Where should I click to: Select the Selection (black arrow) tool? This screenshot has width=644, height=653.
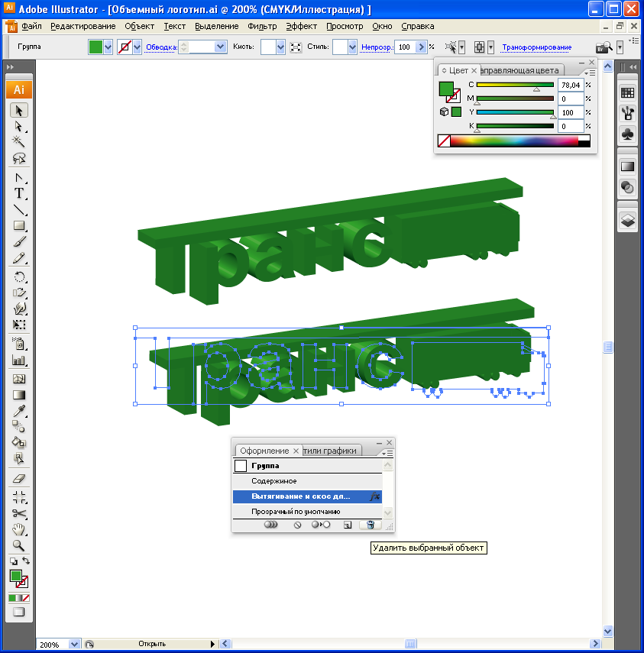[19, 110]
